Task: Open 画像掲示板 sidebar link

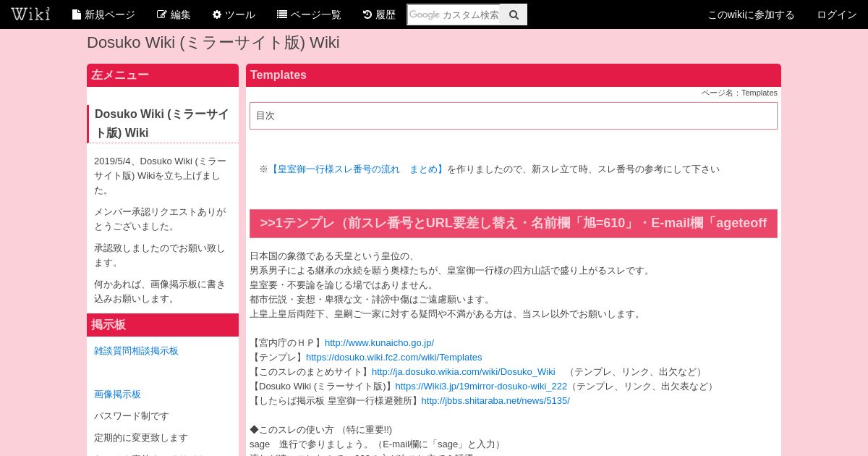Action: point(117,394)
